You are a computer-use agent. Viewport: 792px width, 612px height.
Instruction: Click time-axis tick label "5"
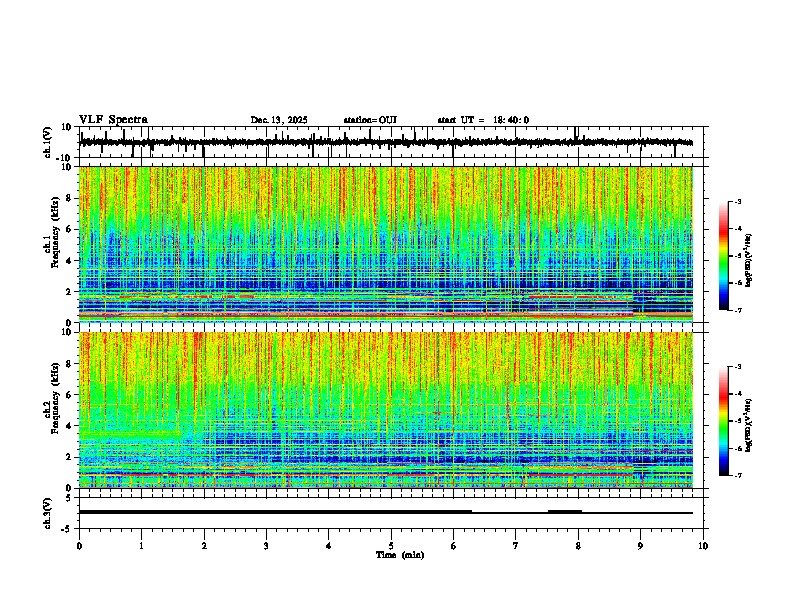point(391,546)
